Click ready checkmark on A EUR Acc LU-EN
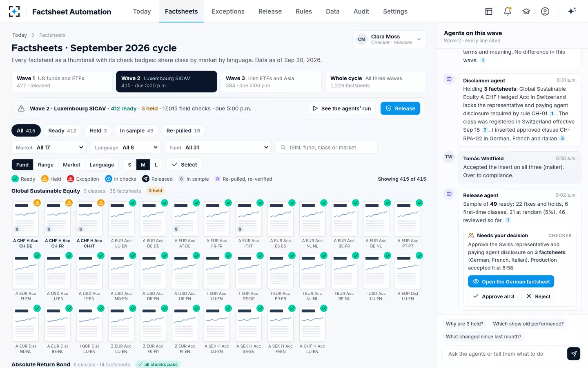This screenshot has width=588, height=368. 133,203
